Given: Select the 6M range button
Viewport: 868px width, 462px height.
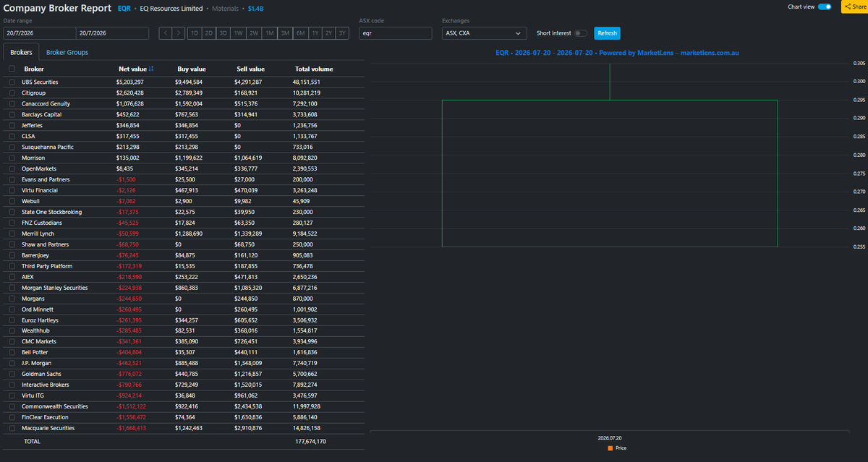Looking at the screenshot, I should coord(300,33).
